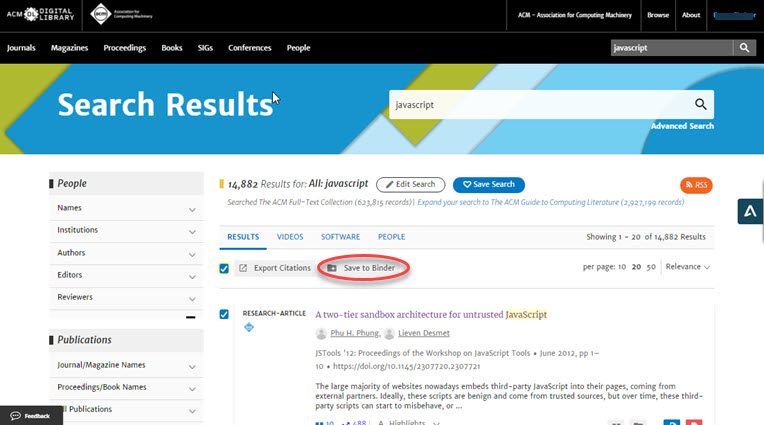Submit the top navigation search with magnifier icon

[744, 48]
